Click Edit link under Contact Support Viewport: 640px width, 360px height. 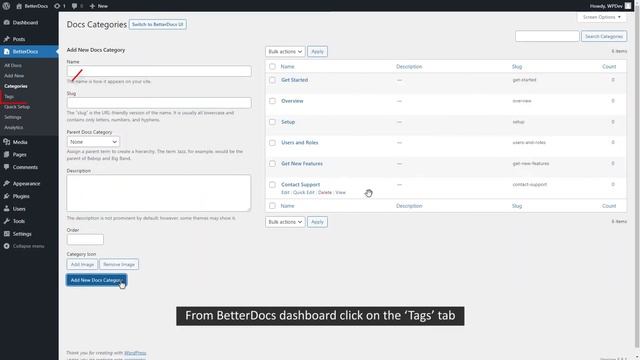285,192
